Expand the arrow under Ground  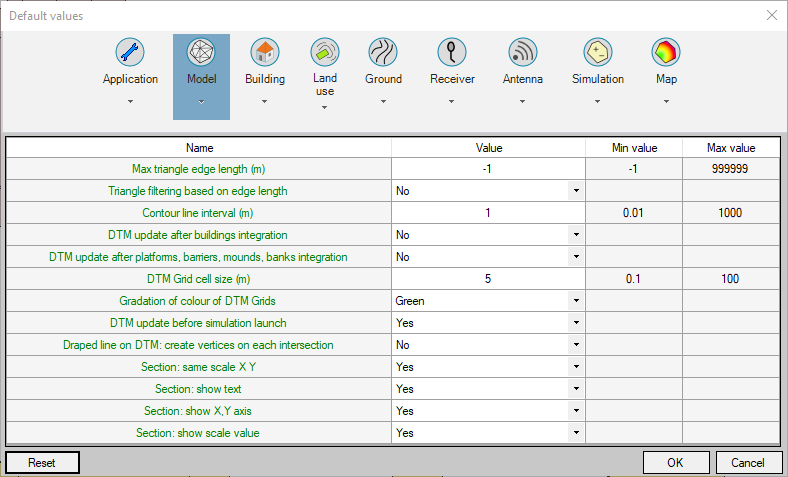coord(383,102)
